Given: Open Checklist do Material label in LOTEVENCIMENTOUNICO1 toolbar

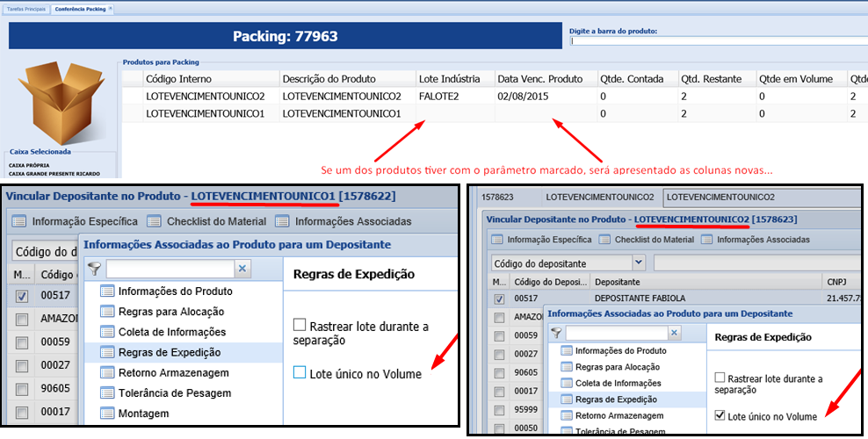Looking at the screenshot, I should tap(216, 222).
